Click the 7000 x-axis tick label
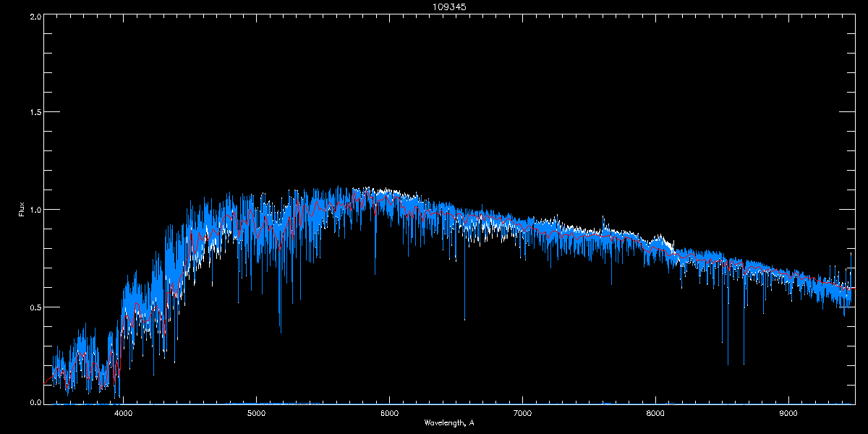The height and width of the screenshot is (434, 868). pyautogui.click(x=522, y=414)
